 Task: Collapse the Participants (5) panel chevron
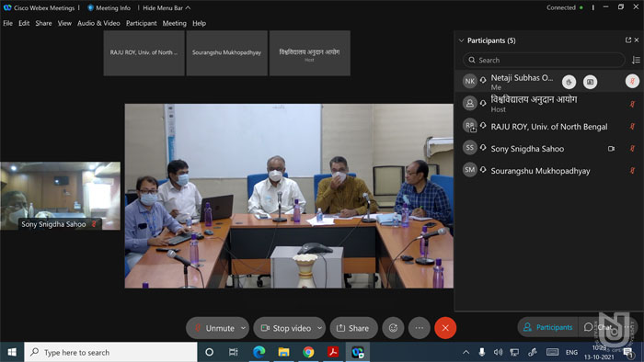click(461, 40)
